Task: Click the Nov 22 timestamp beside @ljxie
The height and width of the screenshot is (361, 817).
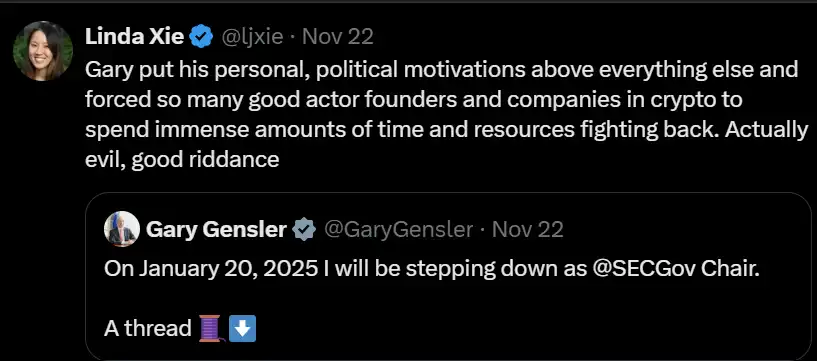Action: click(338, 38)
